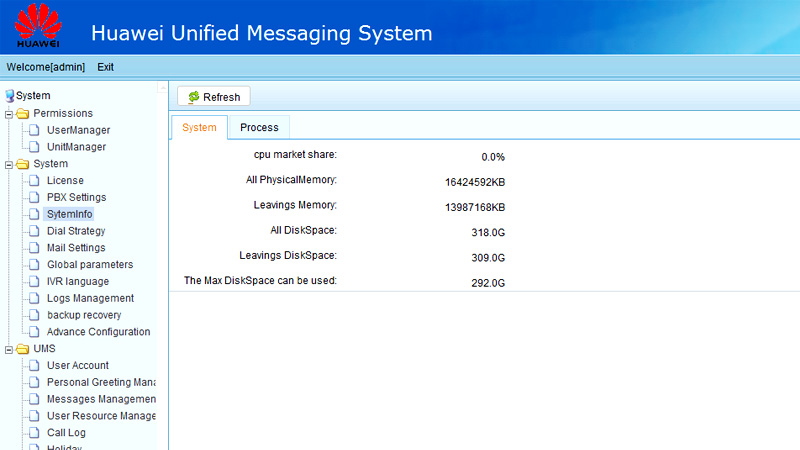
Task: Select the System tab above memory stats
Action: [x=199, y=128]
